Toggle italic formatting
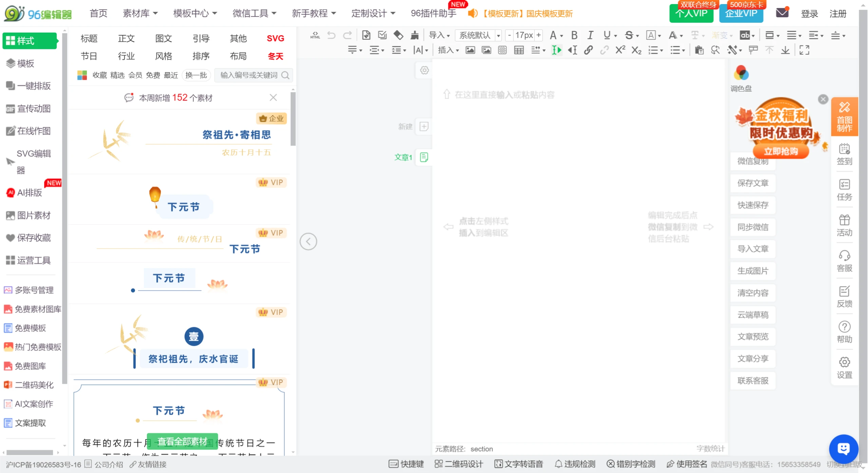The width and height of the screenshot is (868, 473). pyautogui.click(x=590, y=35)
